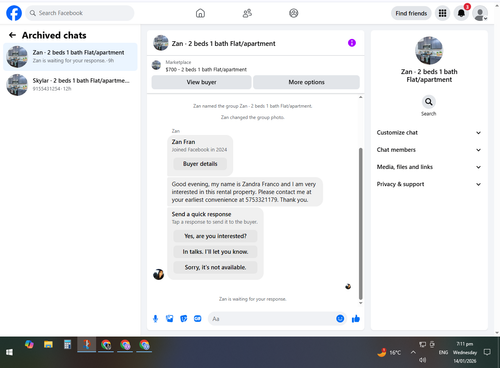This screenshot has width=500, height=368.
Task: Click the chat vertical scrollbar thumb
Action: coord(360,224)
